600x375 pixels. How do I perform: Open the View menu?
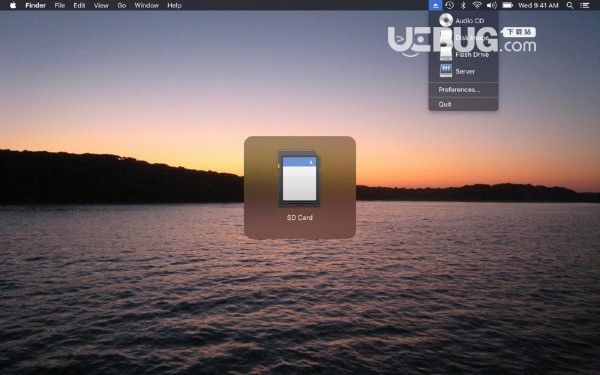tap(101, 5)
